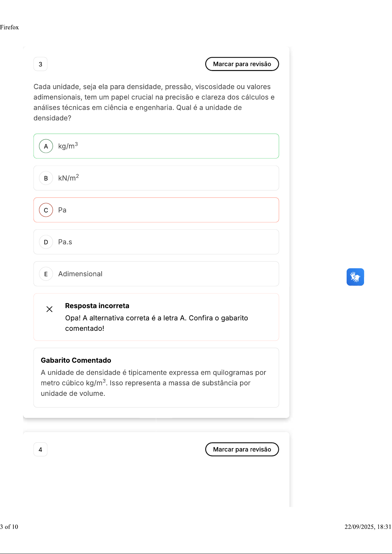This screenshot has width=392, height=554.
Task: Open the VLibras sign language widget
Action: [x=355, y=277]
